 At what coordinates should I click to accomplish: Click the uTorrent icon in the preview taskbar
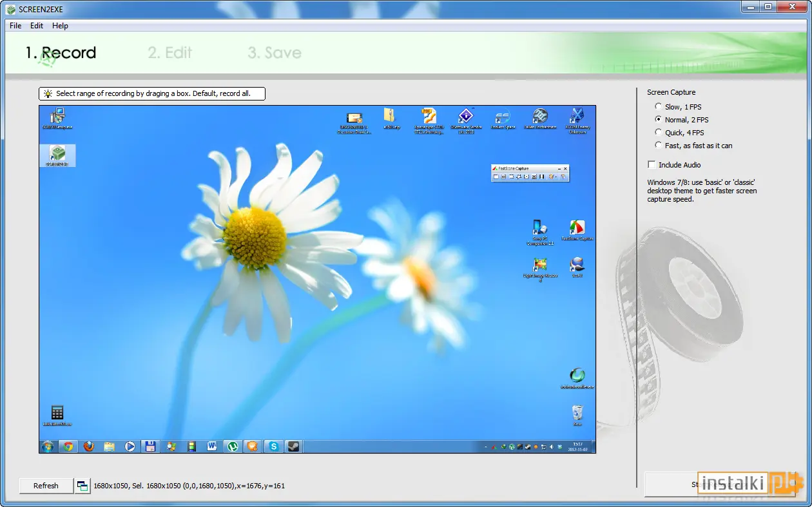(x=232, y=446)
